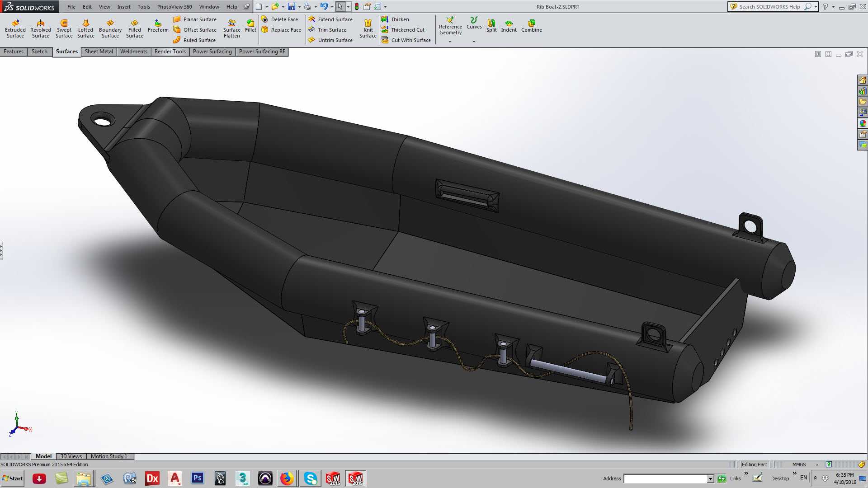Select the Extruded Surface tool

click(x=15, y=28)
